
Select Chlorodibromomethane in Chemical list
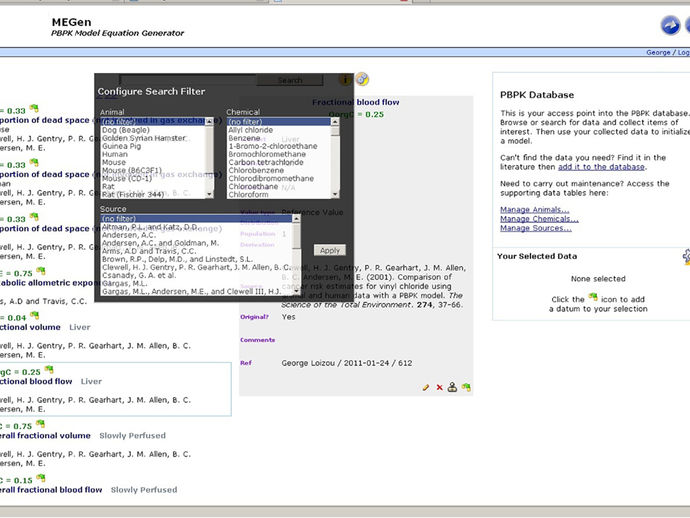[279, 178]
